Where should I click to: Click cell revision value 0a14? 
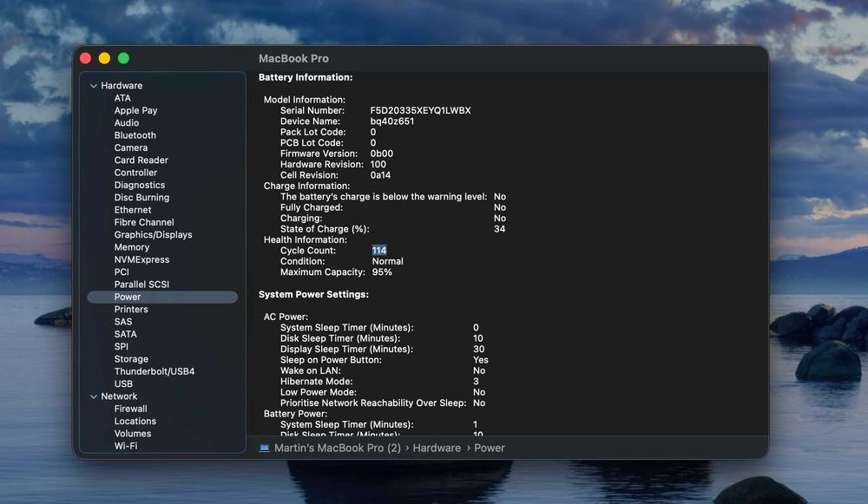(380, 175)
